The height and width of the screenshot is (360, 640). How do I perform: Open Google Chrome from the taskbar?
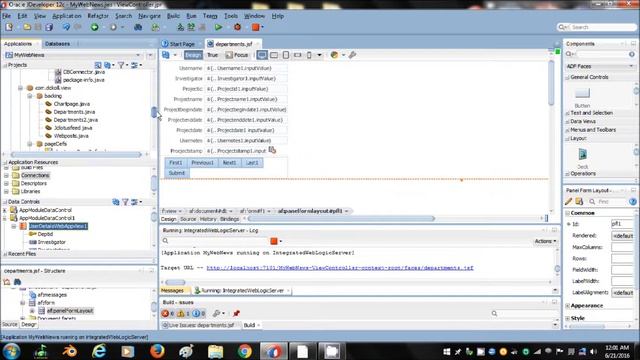[x=244, y=351]
